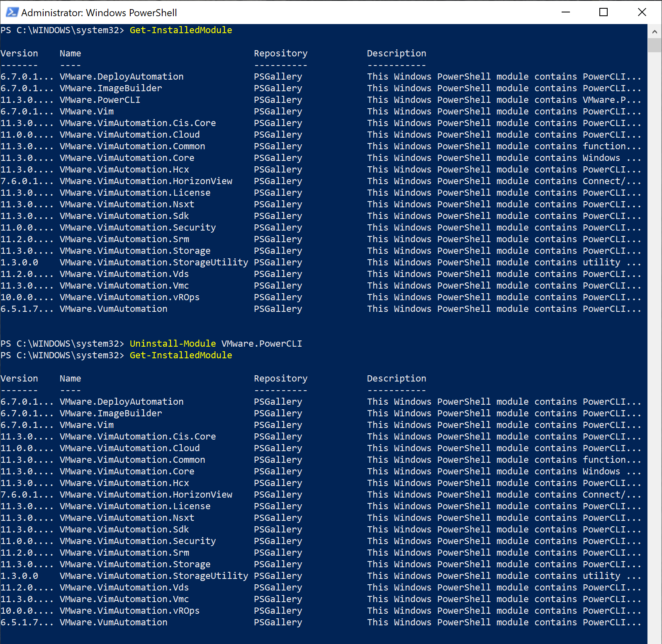Click the first 'Get-InstalledModule' command

click(x=181, y=30)
